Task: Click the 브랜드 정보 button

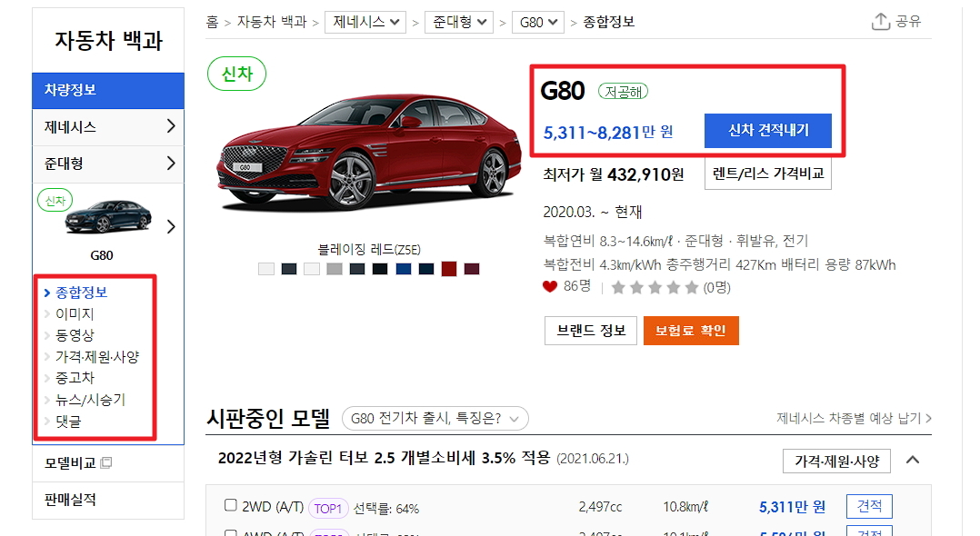Action: coord(591,331)
